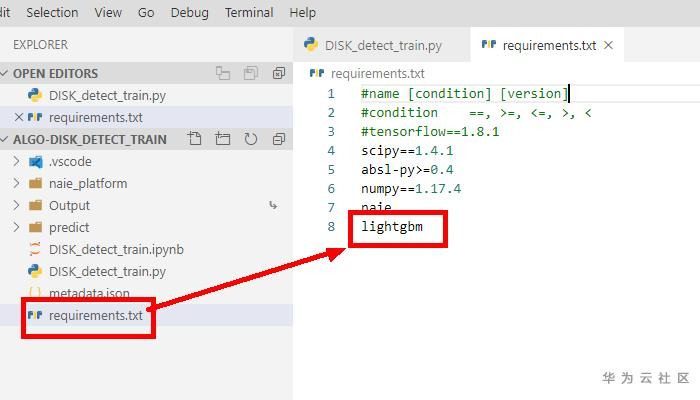This screenshot has width=700, height=400.
Task: Click Save All icon in Open Editors
Action: tap(250, 73)
